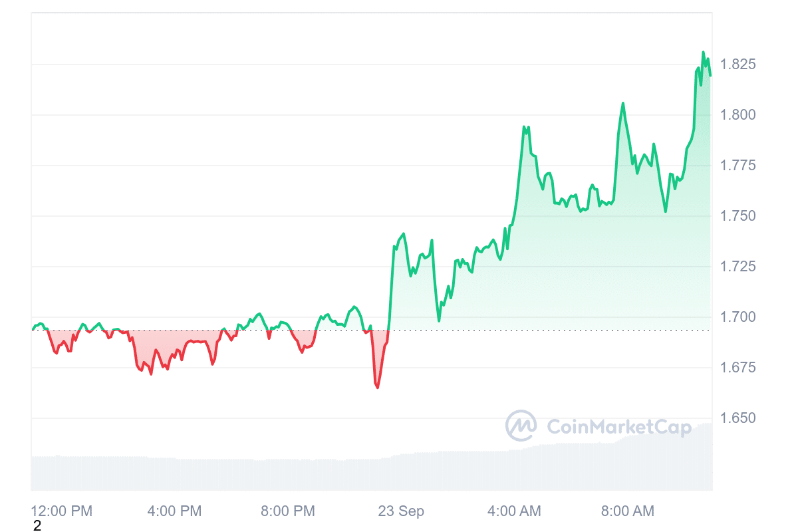Click the CoinMarketCap watermark text
Viewport: 798px width, 532px height.
point(618,427)
